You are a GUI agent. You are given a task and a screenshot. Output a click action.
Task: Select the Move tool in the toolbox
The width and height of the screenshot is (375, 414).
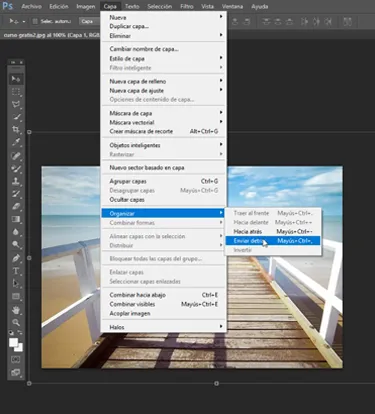coord(16,79)
